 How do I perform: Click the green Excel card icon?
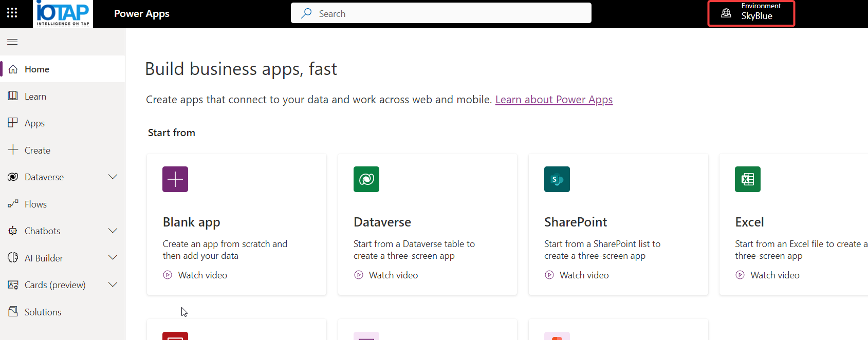pos(748,179)
